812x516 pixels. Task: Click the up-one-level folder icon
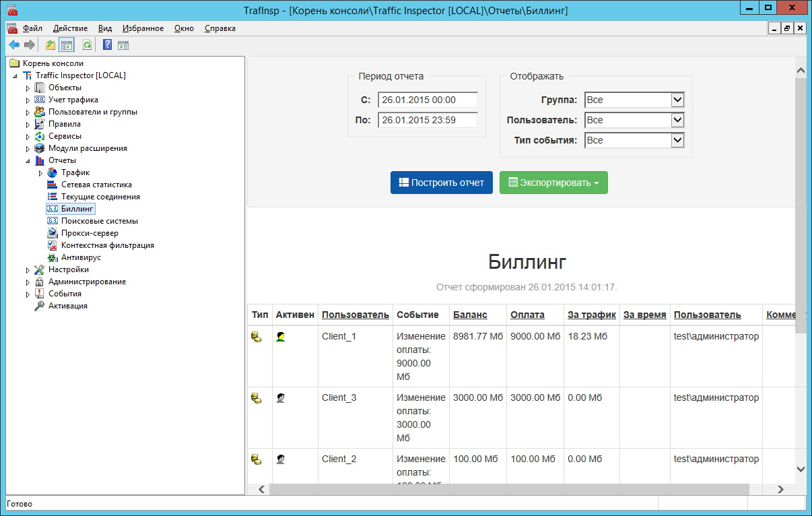coord(50,45)
